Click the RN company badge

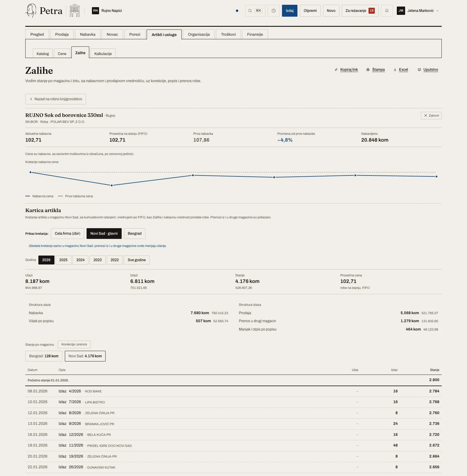click(x=95, y=11)
